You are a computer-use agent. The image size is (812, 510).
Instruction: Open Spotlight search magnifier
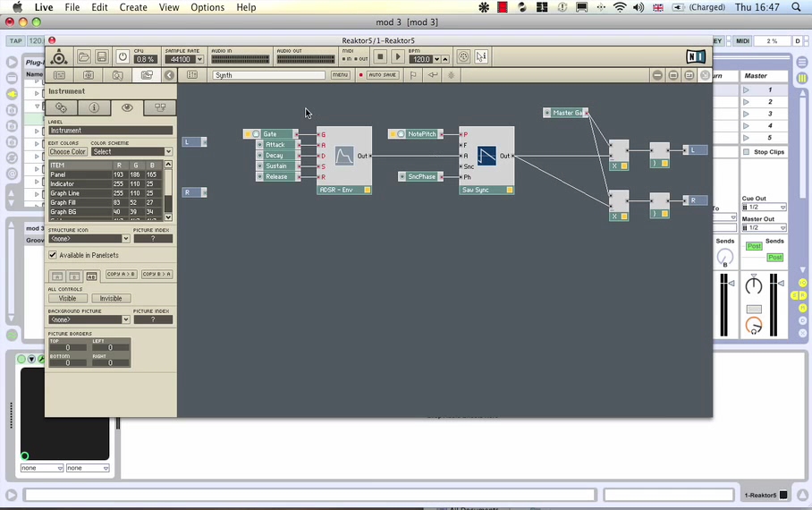[796, 7]
